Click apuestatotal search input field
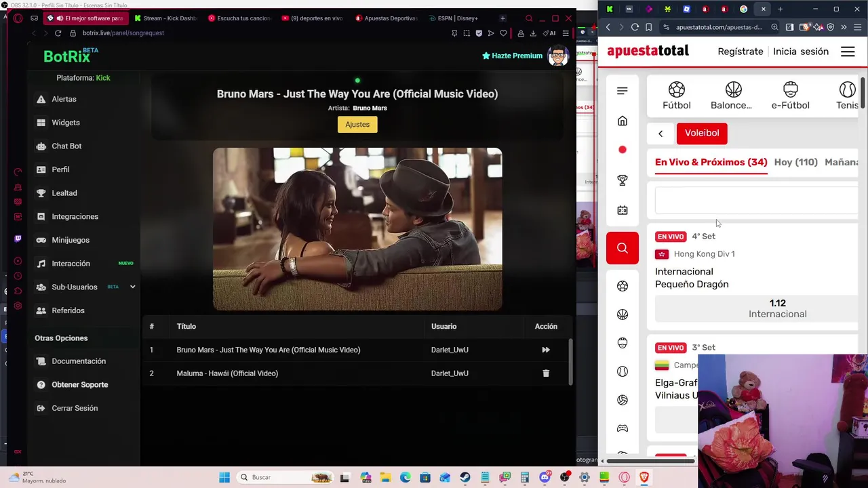Image resolution: width=868 pixels, height=488 pixels. click(x=756, y=200)
